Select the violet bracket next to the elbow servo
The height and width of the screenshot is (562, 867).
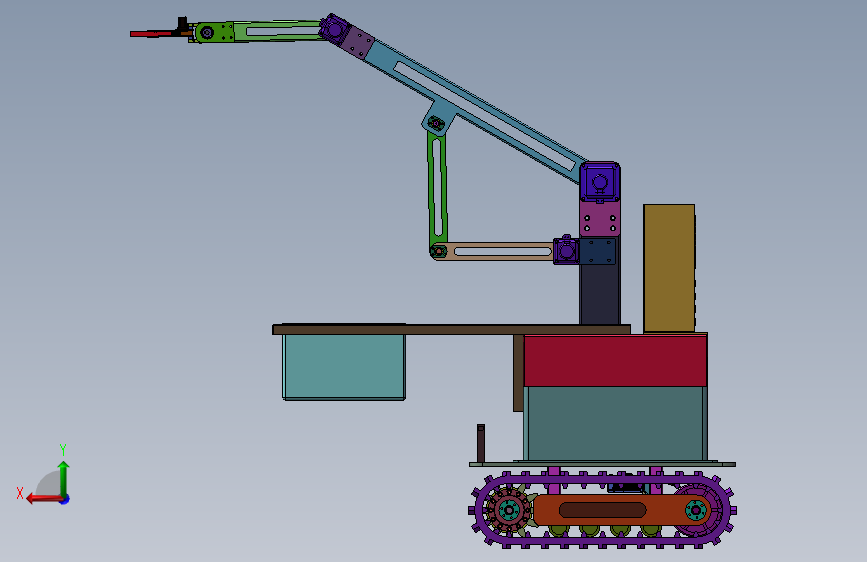[x=357, y=42]
